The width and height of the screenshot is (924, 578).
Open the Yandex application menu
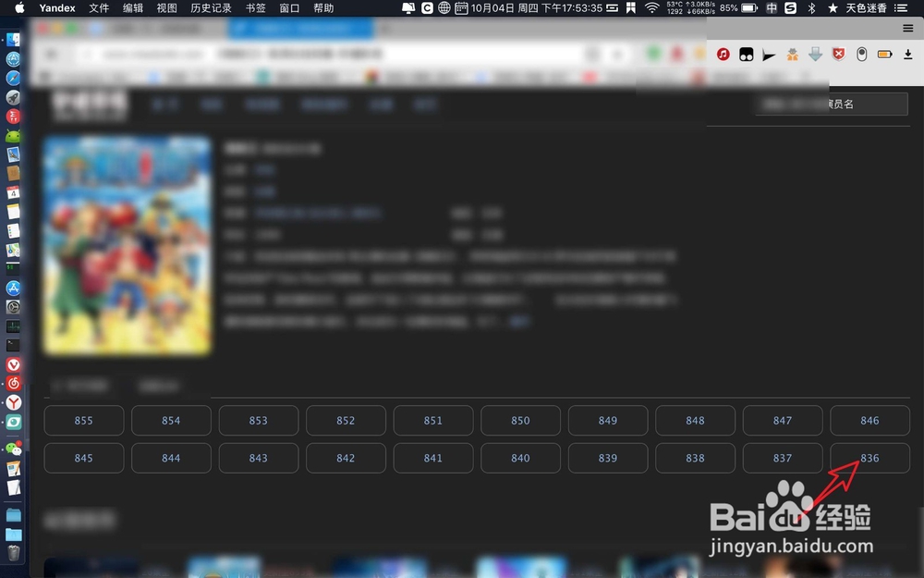[x=57, y=7]
